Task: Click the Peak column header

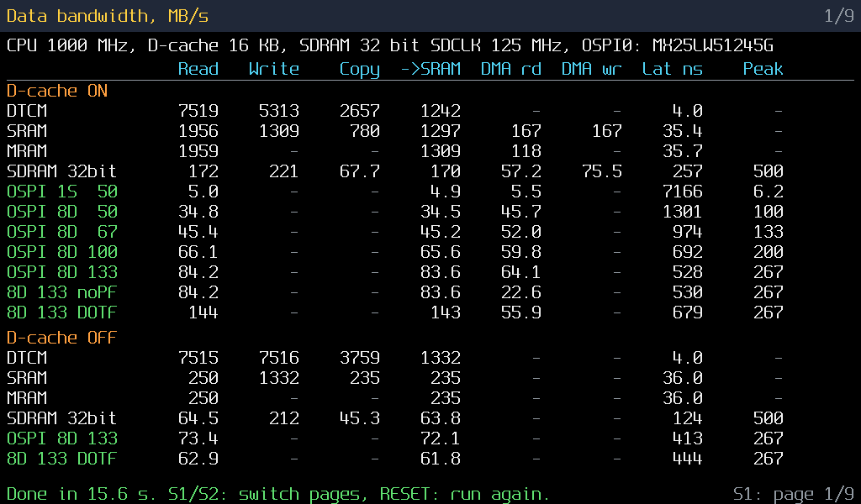Action: (763, 69)
